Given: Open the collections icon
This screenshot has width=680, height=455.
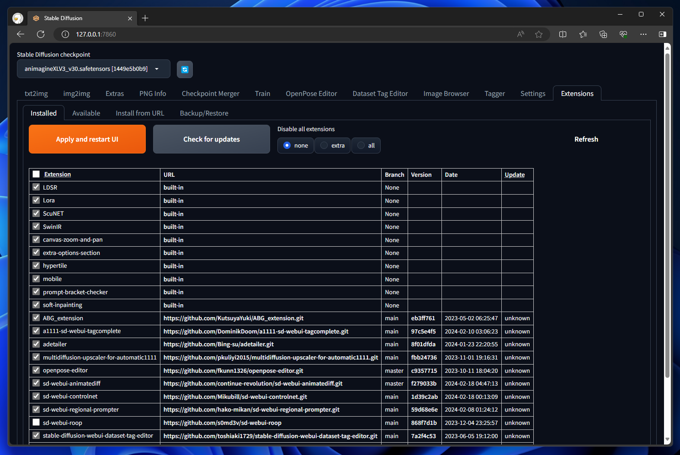Looking at the screenshot, I should coord(603,34).
